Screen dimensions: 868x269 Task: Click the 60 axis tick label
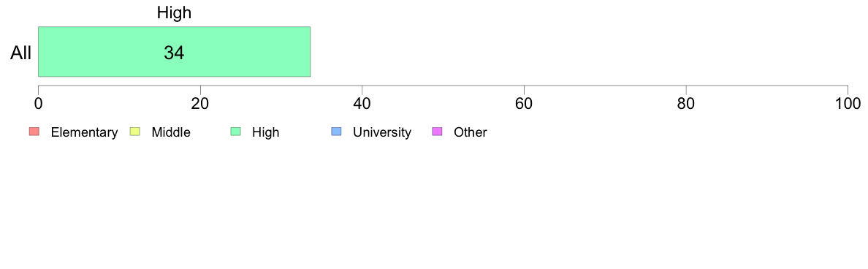[524, 103]
